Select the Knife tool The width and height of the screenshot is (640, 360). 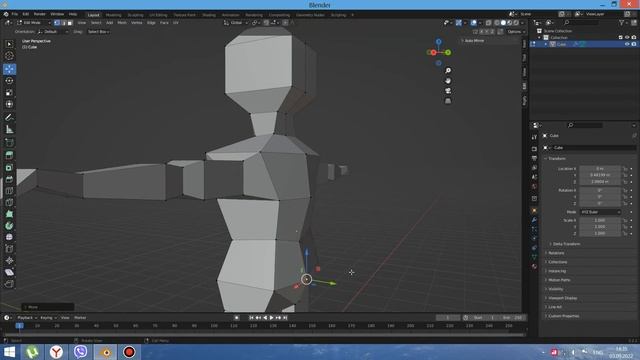pos(9,203)
